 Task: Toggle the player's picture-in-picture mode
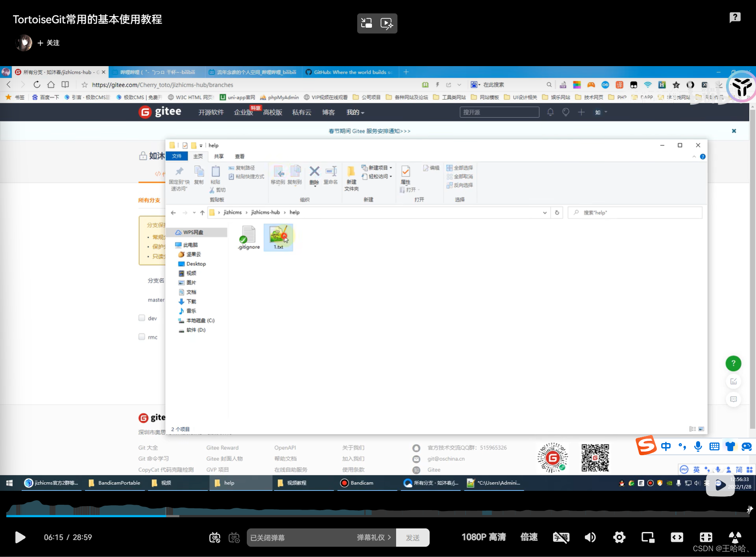pyautogui.click(x=648, y=537)
